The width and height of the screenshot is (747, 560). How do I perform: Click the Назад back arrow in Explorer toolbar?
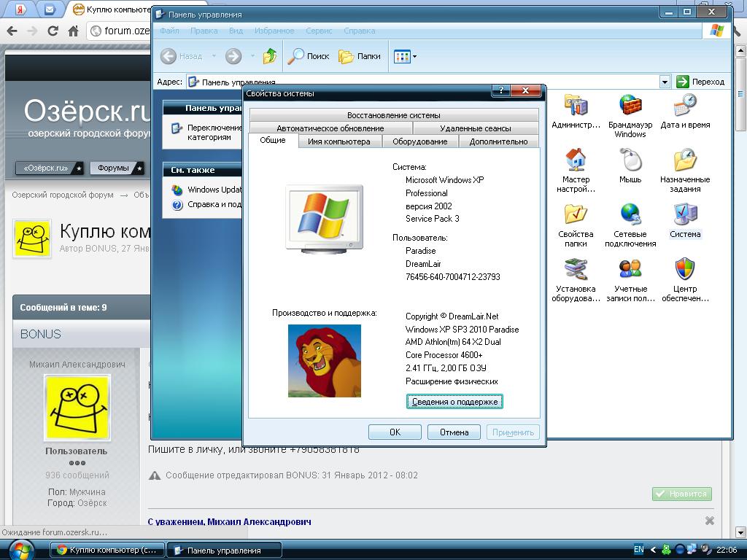[x=181, y=56]
